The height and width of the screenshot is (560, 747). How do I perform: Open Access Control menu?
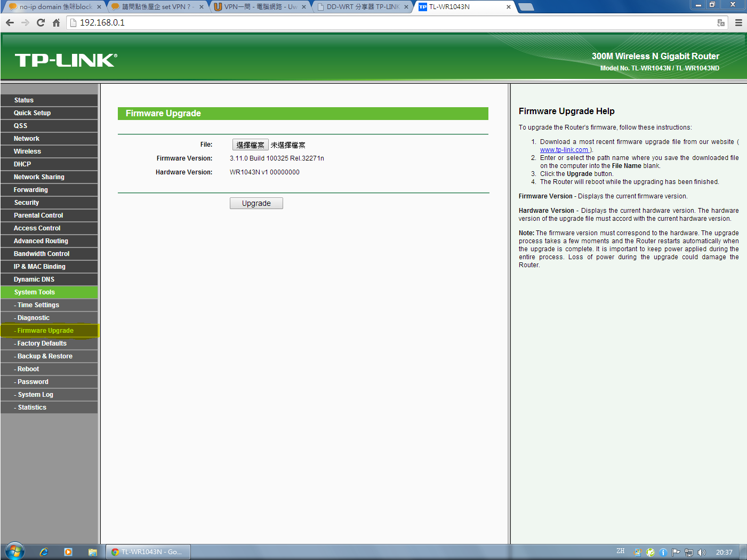tap(49, 228)
